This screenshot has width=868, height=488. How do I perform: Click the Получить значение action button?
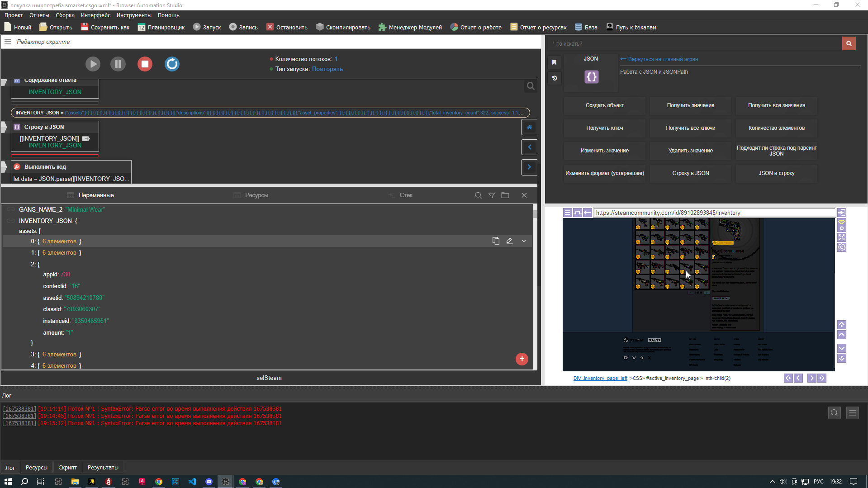(690, 105)
